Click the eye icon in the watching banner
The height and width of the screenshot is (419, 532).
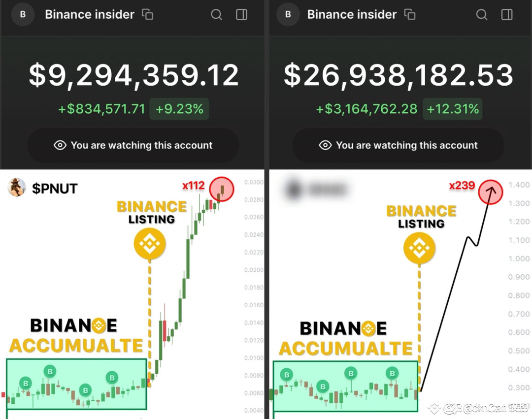tap(60, 145)
